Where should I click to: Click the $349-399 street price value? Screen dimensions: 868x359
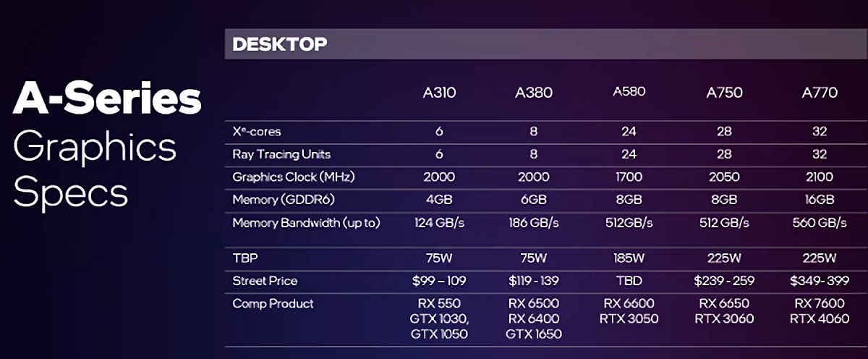tap(819, 281)
